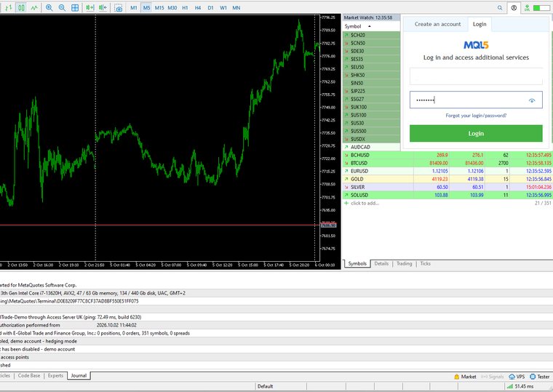Select the $HK50 symbol row

click(371, 75)
